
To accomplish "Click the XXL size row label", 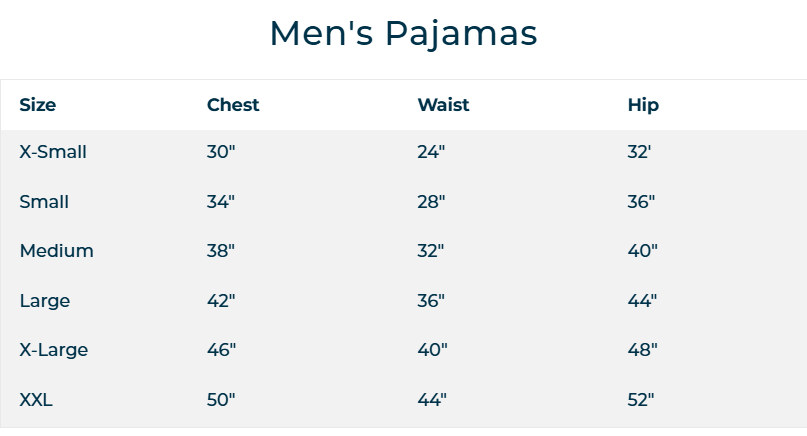I will click(36, 400).
